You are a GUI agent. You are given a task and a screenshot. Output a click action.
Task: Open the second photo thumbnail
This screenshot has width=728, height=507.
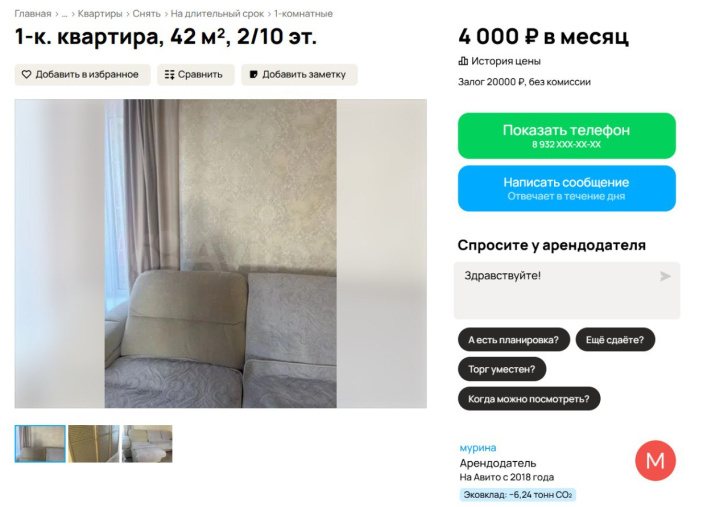(x=94, y=444)
